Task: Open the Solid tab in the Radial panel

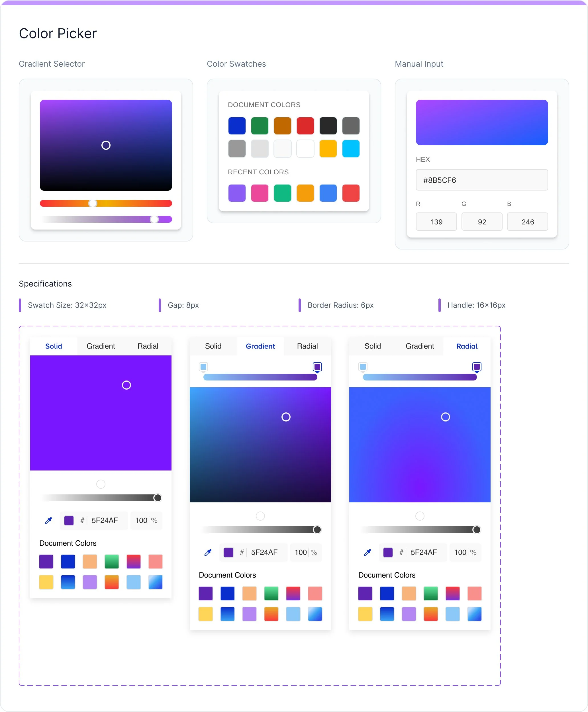Action: click(x=373, y=346)
